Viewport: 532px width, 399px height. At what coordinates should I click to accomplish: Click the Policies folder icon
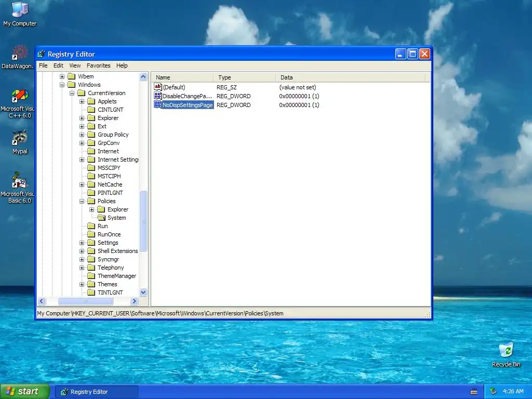pyautogui.click(x=91, y=201)
